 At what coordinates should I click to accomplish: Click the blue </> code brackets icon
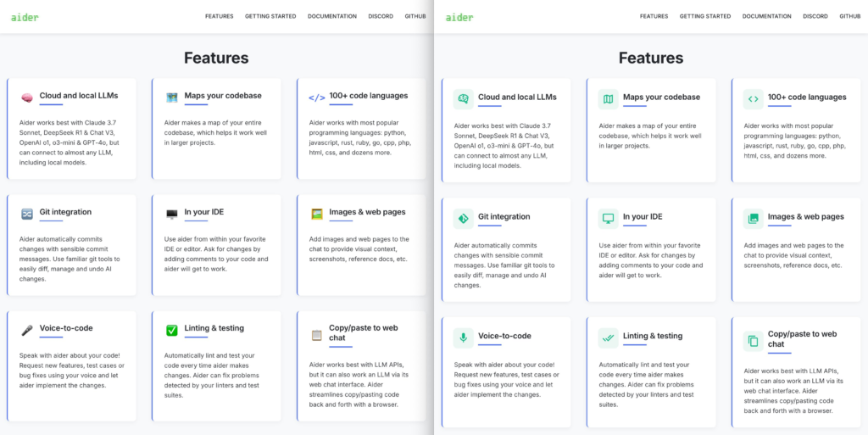tap(317, 98)
